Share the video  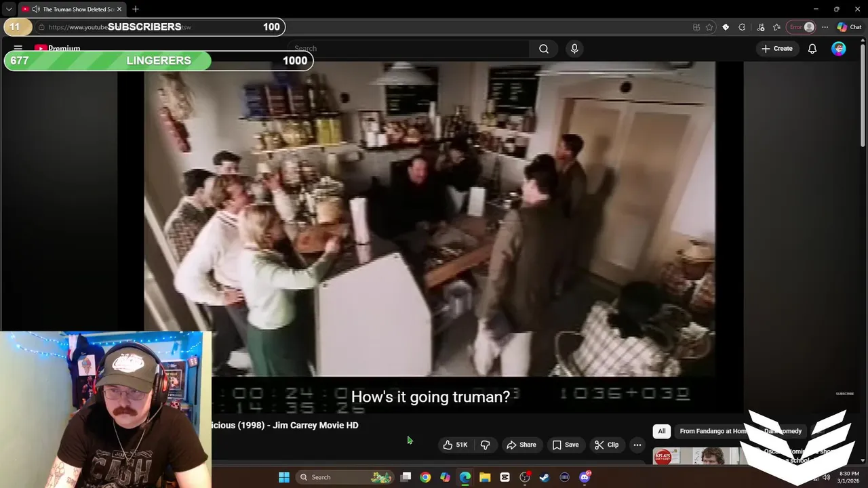pyautogui.click(x=521, y=445)
